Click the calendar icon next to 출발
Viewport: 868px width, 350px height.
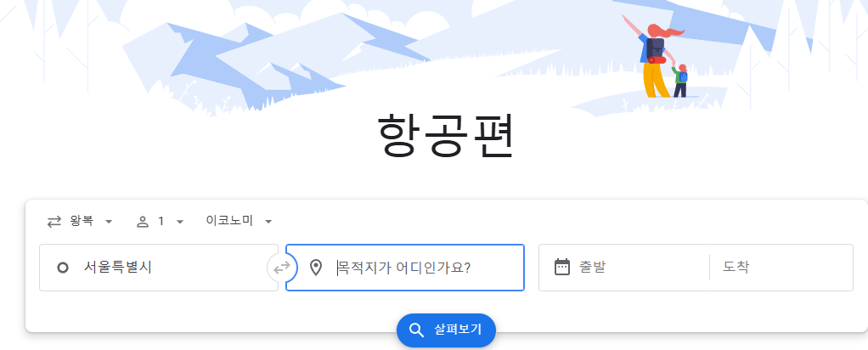click(562, 268)
